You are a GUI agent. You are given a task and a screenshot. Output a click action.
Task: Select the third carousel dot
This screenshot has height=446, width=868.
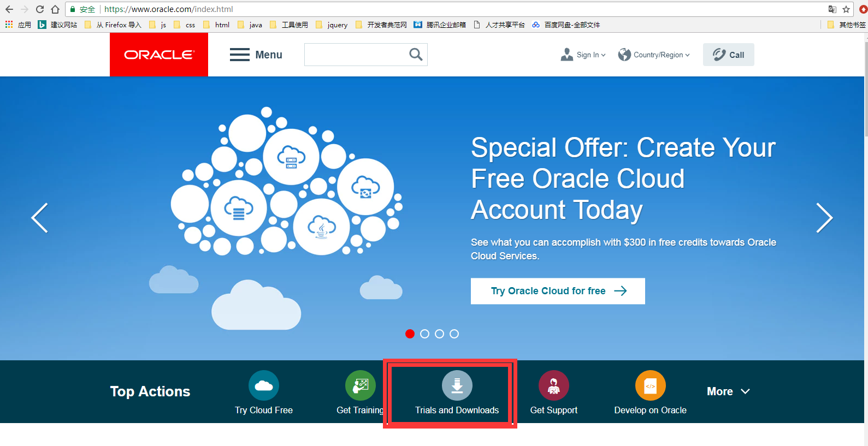point(439,334)
